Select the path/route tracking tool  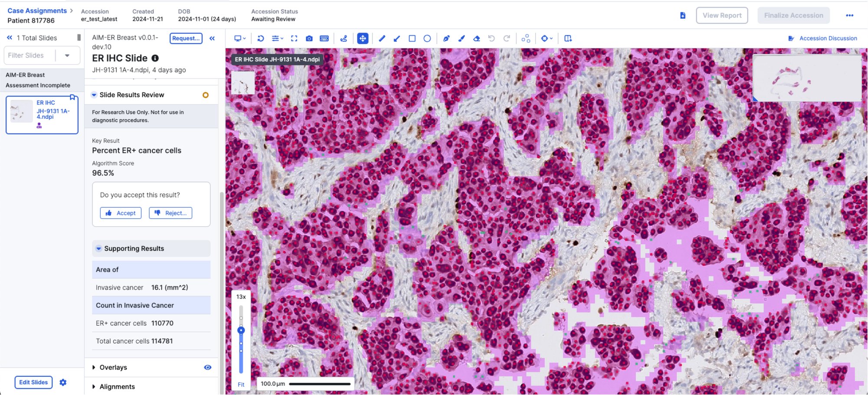tap(343, 39)
